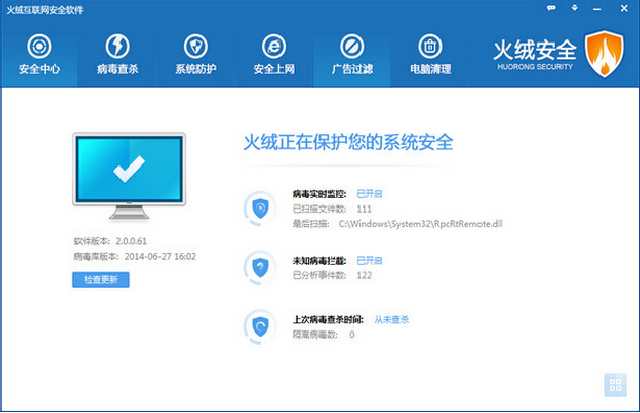Click the protected monitor checkmark image

(x=128, y=171)
